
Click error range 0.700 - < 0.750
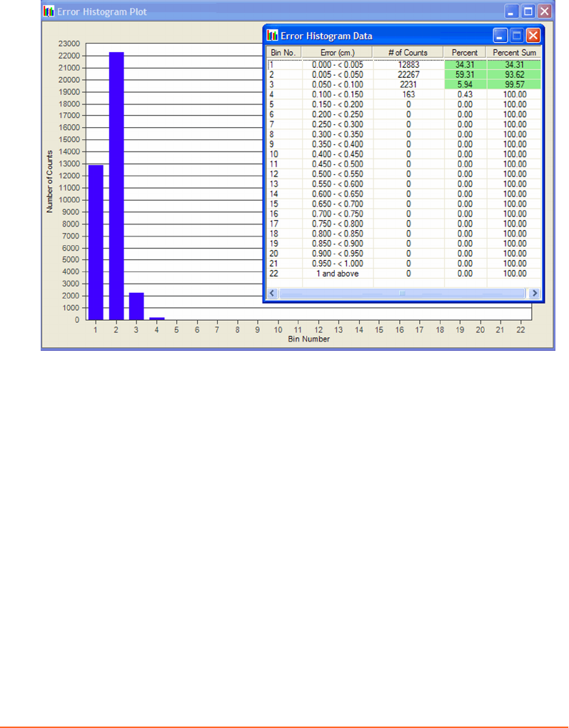pos(338,214)
